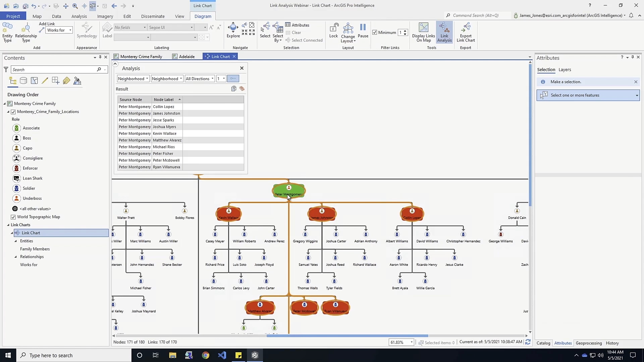
Task: Click the Attributes selection button
Action: tap(297, 25)
